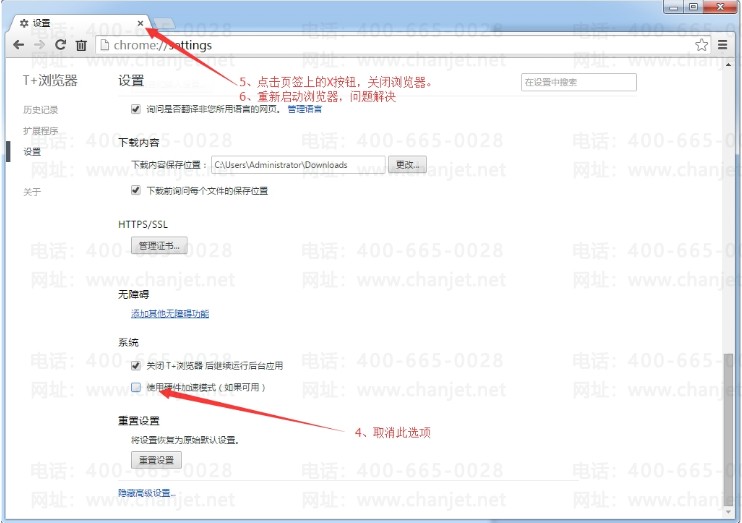Open the 添加其他无障碍功能 link
The height and width of the screenshot is (523, 742).
pos(170,314)
